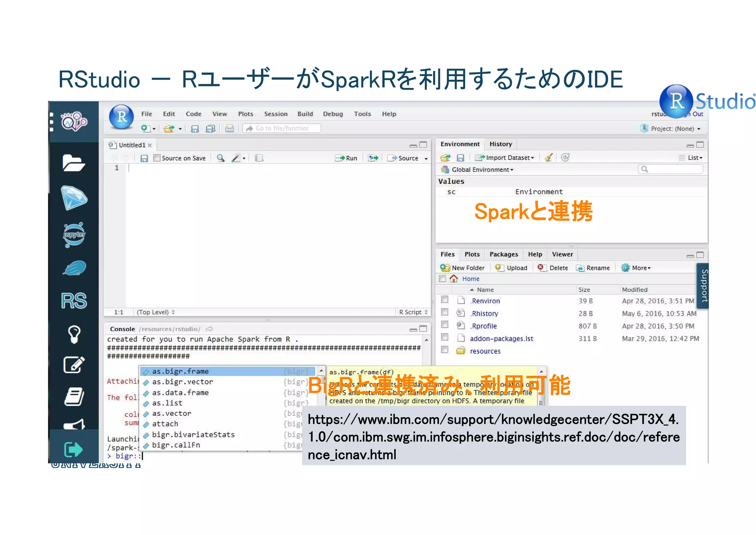Click the Upload button

pyautogui.click(x=511, y=268)
